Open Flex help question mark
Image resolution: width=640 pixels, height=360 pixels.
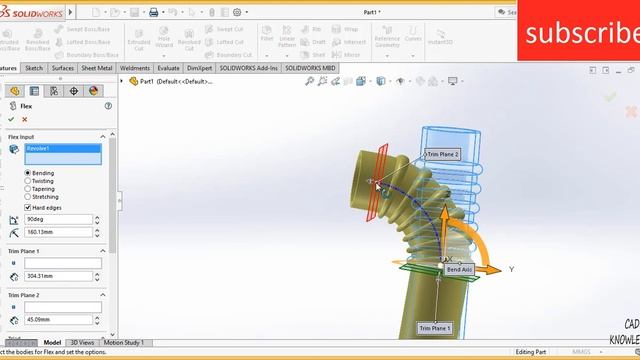108,106
